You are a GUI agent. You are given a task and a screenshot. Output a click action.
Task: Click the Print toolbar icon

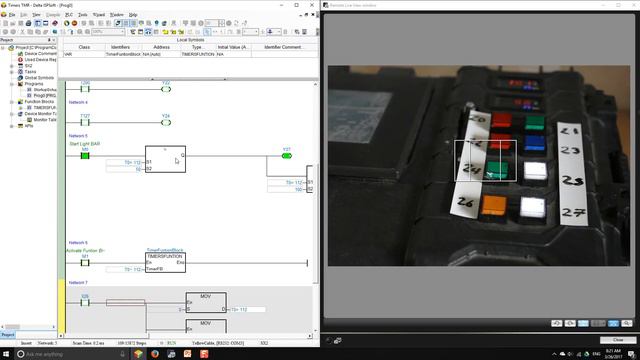click(x=29, y=23)
